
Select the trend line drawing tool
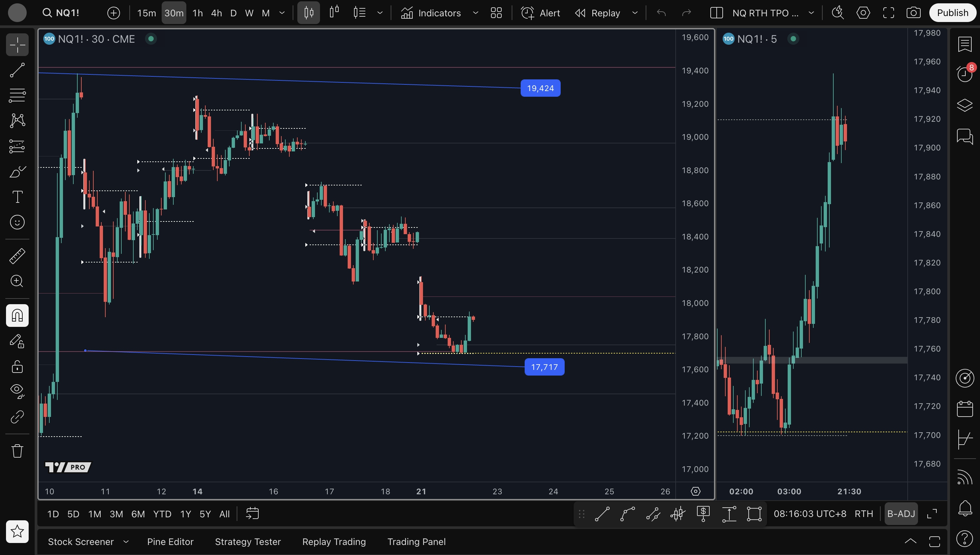[17, 70]
